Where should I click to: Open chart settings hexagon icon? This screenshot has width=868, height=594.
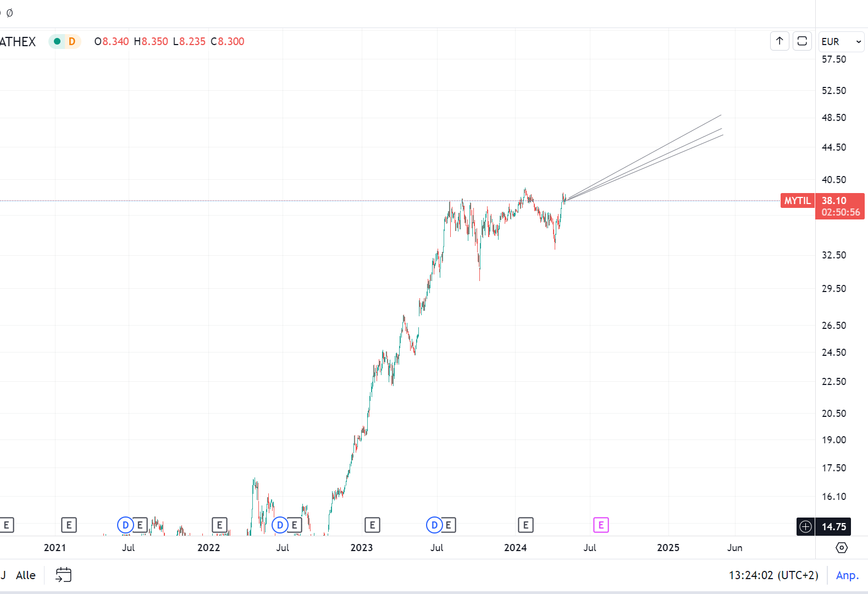(x=842, y=548)
